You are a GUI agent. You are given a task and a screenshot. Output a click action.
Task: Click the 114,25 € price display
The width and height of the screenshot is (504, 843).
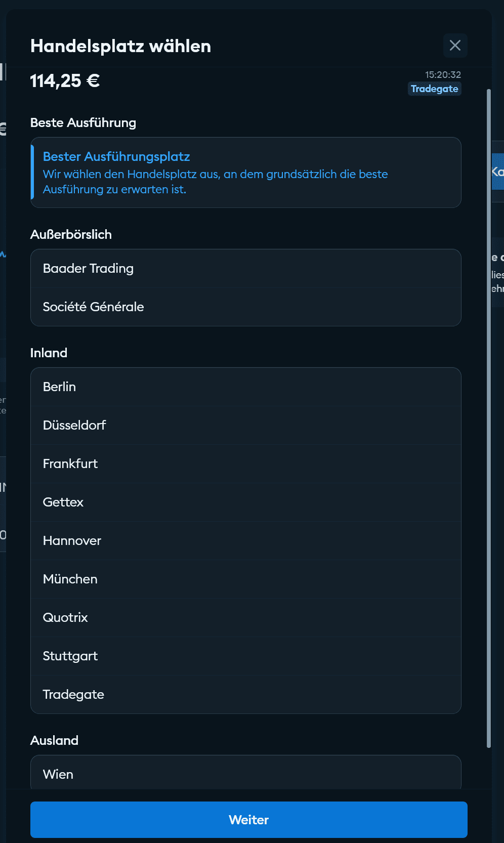coord(65,81)
